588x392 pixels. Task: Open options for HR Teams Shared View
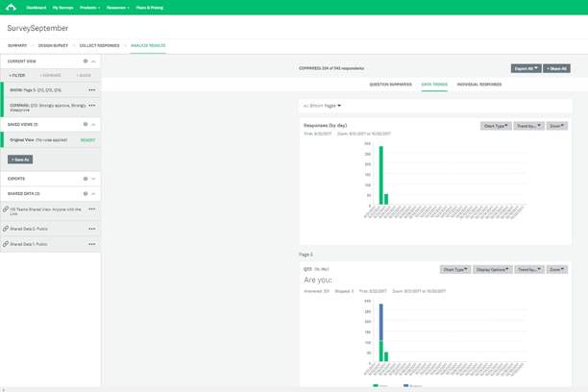[x=92, y=208]
